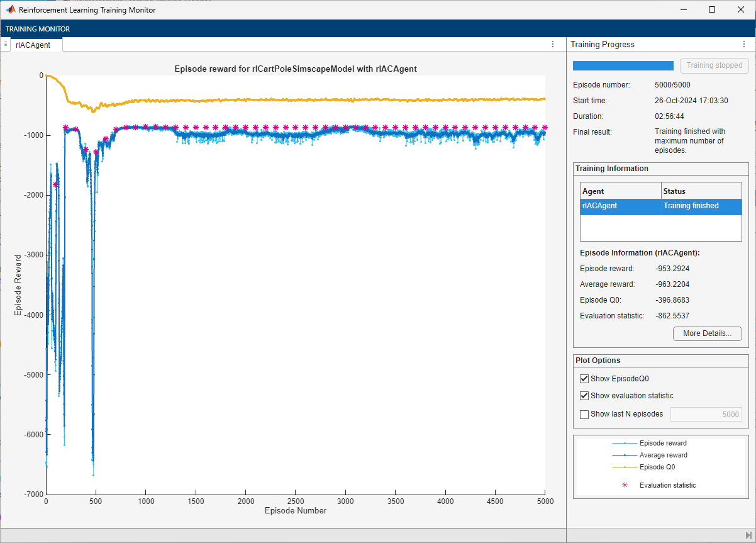This screenshot has width=756, height=543.
Task: Click the Evaluation statistic asterisk in the legend
Action: coord(625,485)
